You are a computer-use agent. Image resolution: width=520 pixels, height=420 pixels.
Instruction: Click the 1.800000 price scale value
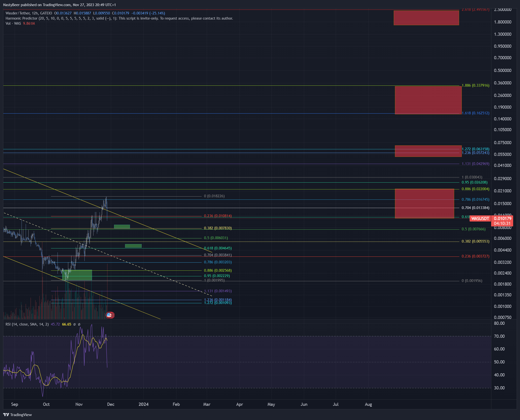pos(503,22)
